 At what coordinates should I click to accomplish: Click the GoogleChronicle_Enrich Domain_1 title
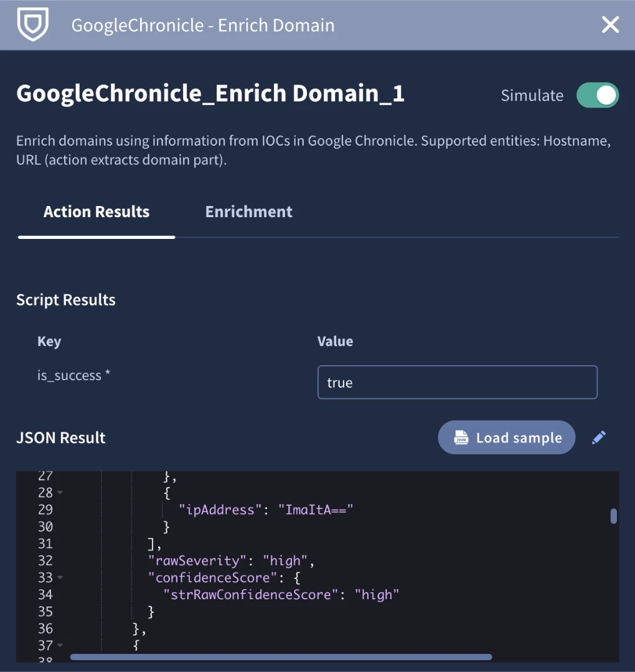(210, 94)
